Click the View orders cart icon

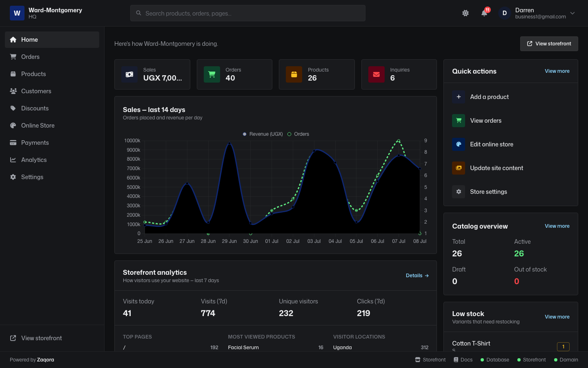(459, 121)
